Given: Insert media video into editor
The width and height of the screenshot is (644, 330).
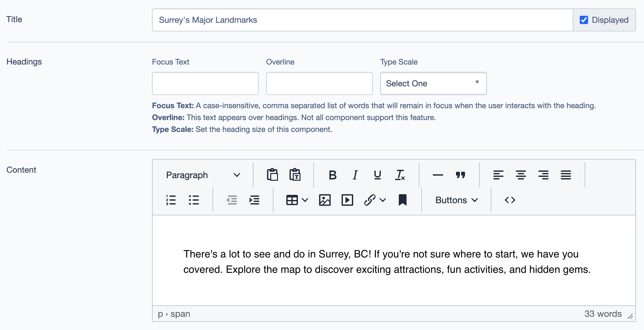Looking at the screenshot, I should pyautogui.click(x=347, y=200).
